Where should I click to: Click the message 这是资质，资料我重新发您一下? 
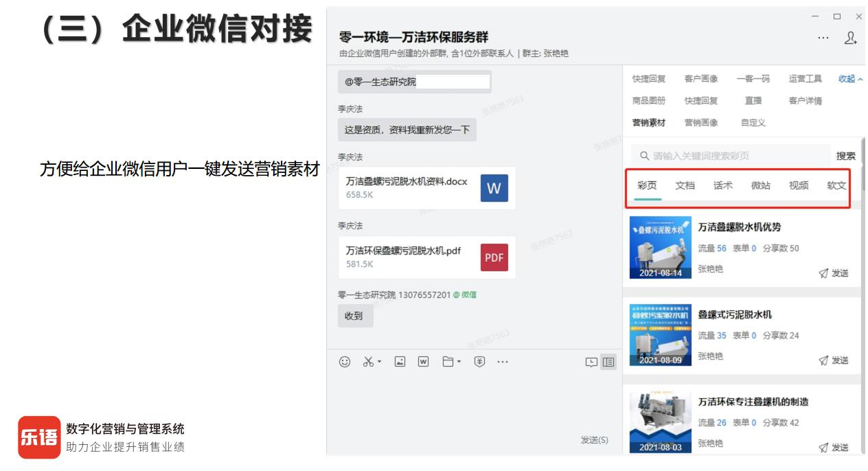(407, 129)
